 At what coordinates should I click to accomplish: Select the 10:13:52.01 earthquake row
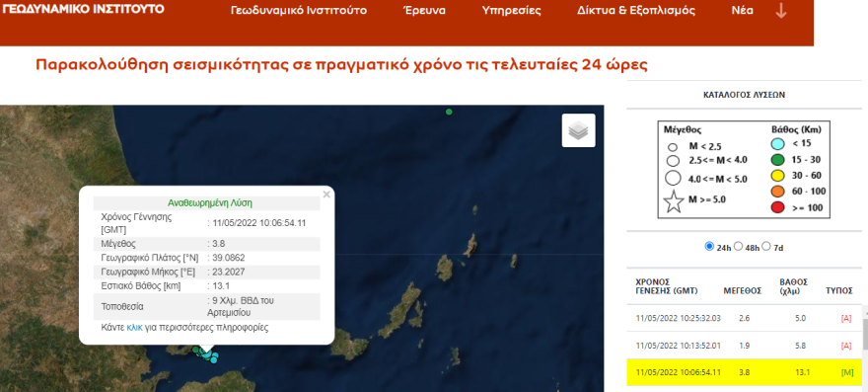(x=745, y=346)
